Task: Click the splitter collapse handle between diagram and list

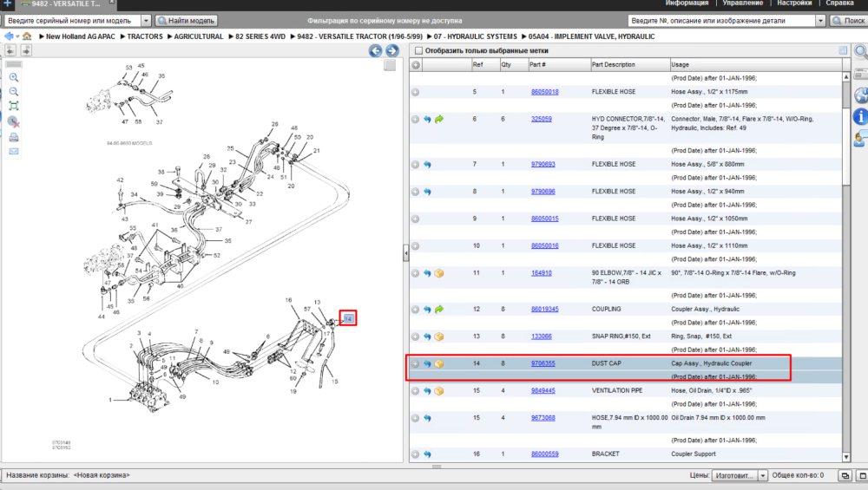Action: point(405,252)
